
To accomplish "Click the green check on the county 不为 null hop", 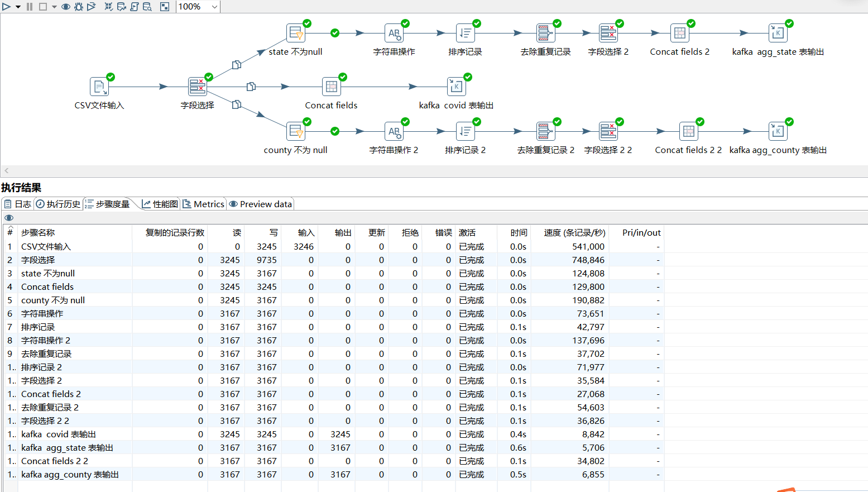I will (x=335, y=131).
